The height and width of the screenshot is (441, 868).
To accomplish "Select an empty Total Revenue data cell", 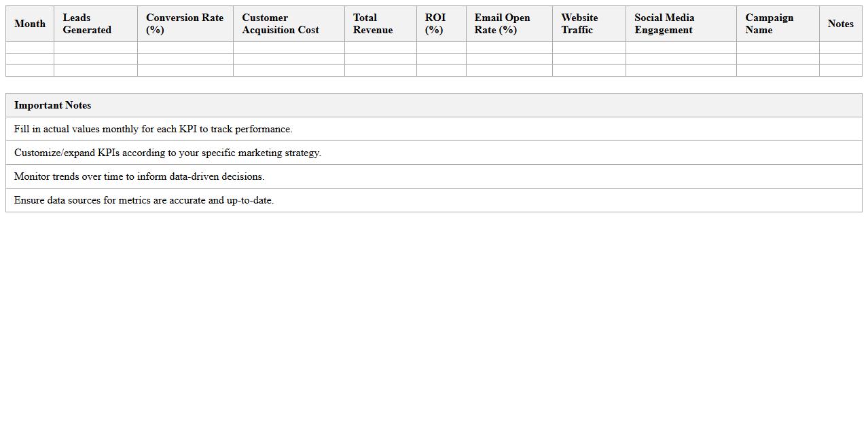I will [x=380, y=47].
